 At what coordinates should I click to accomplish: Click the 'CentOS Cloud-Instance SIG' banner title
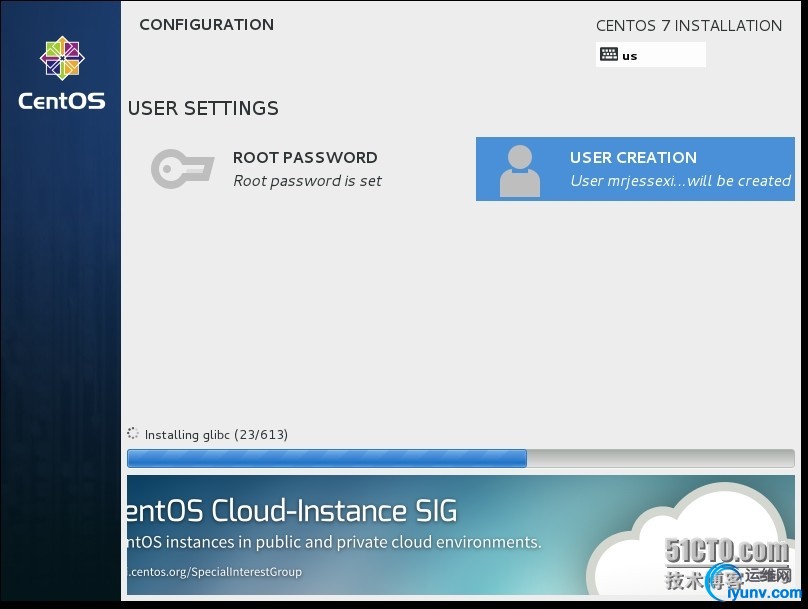coord(292,511)
